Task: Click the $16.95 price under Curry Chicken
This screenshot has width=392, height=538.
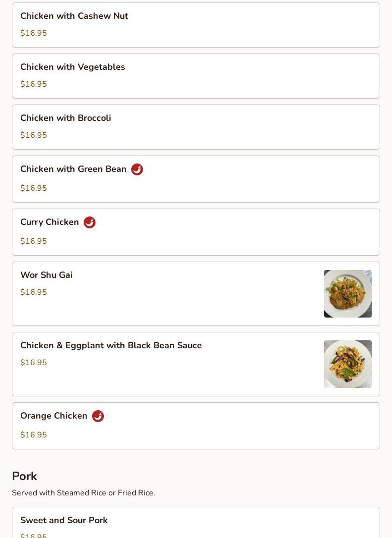Action: click(34, 241)
